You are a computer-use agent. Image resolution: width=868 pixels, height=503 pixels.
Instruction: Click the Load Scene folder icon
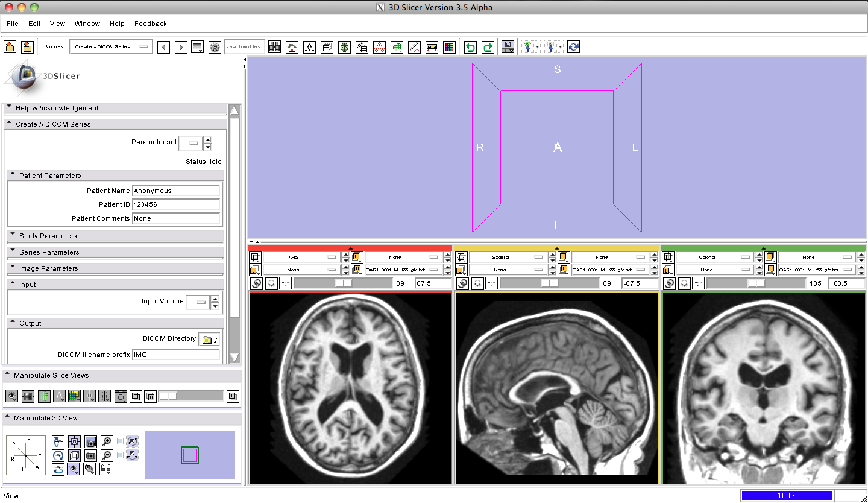point(10,47)
